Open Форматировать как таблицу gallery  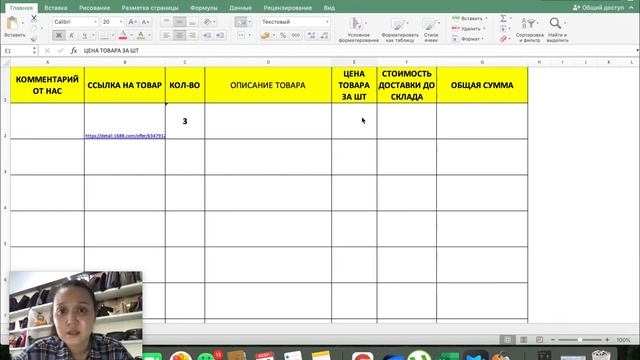point(400,29)
